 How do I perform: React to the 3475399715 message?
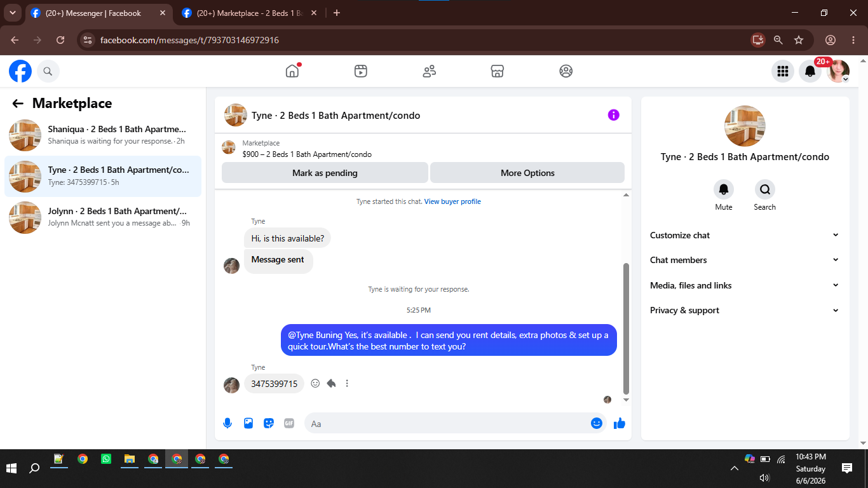pos(315,383)
